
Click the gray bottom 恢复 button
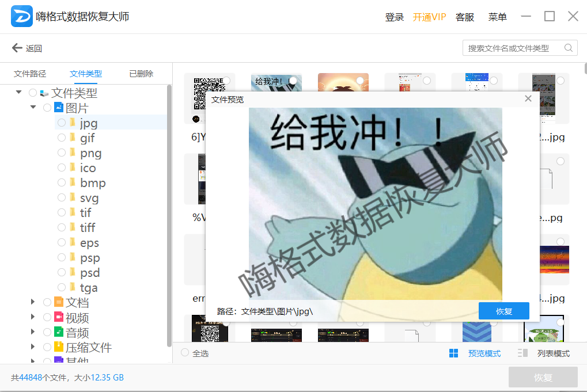tap(543, 377)
